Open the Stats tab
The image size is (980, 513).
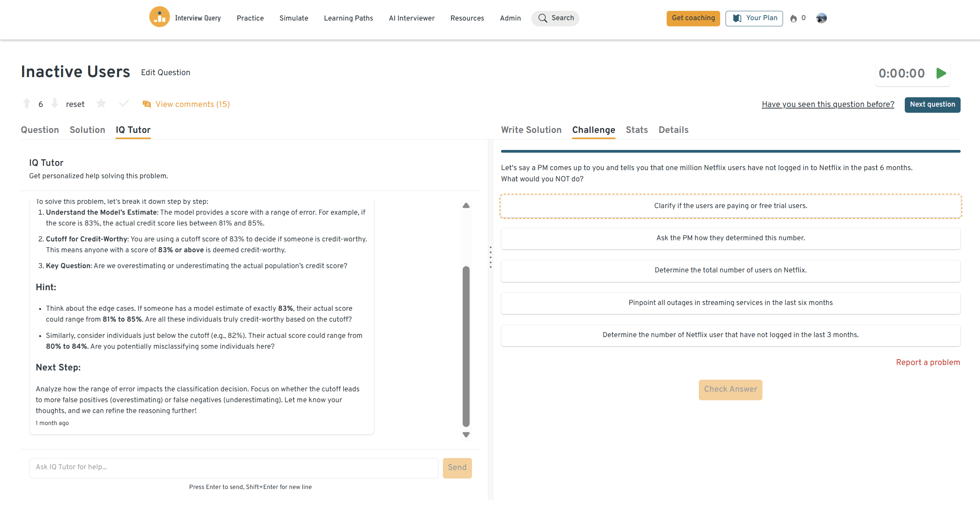[636, 130]
